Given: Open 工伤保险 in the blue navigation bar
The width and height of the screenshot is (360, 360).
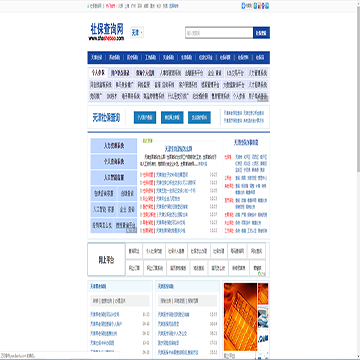Looking at the screenshot, I should (150, 57).
